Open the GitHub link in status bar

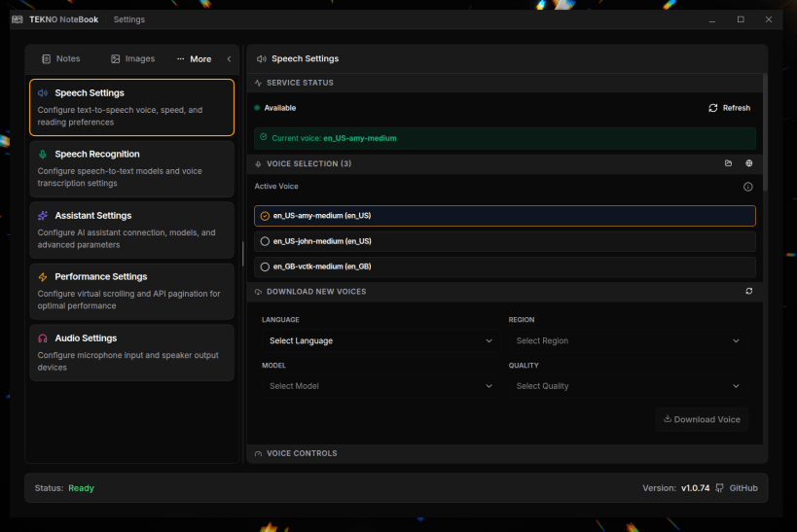(743, 488)
